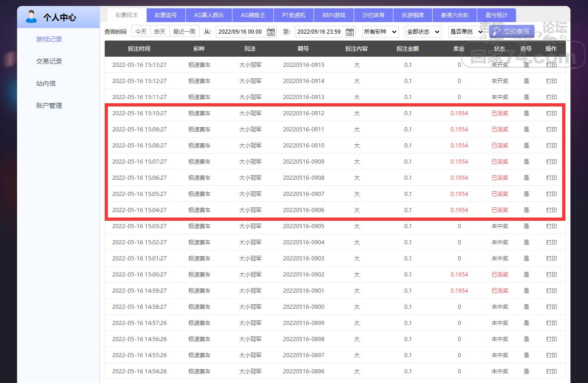Select the 最近一周 quick time filter

(x=184, y=32)
